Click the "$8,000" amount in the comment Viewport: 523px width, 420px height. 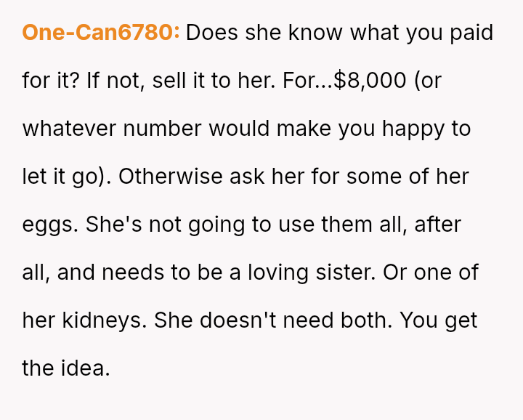(x=370, y=81)
